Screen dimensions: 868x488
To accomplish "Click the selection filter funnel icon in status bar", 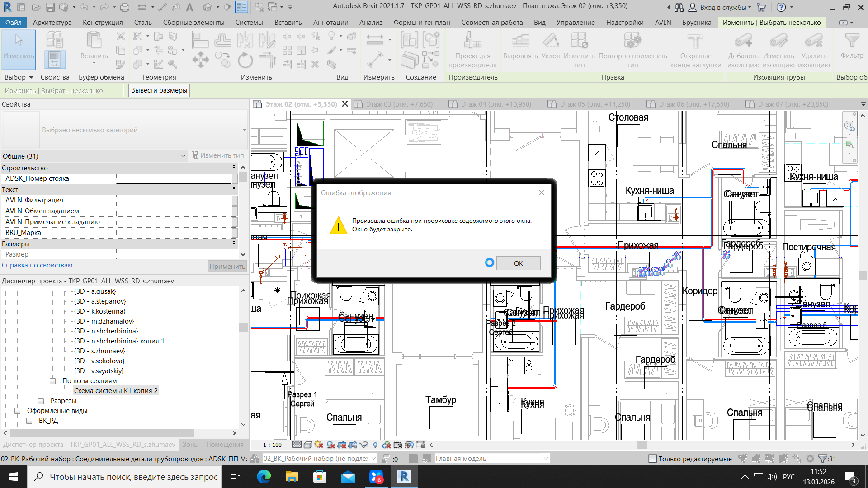I will click(823, 459).
